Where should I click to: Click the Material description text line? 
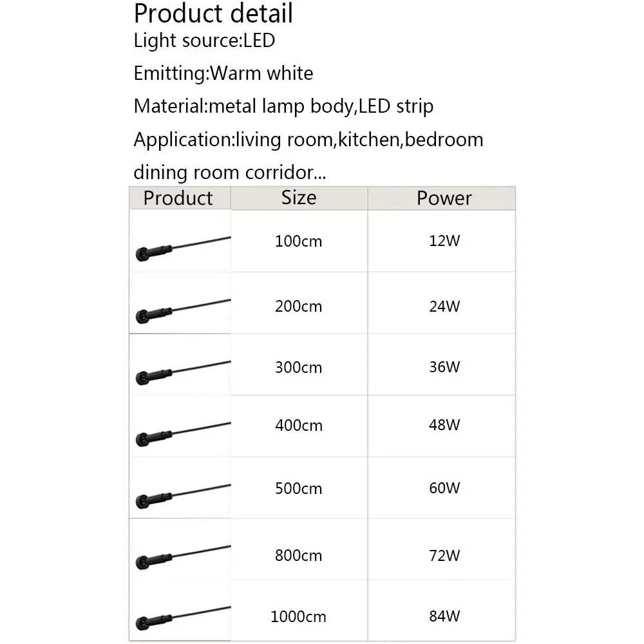coord(283,106)
